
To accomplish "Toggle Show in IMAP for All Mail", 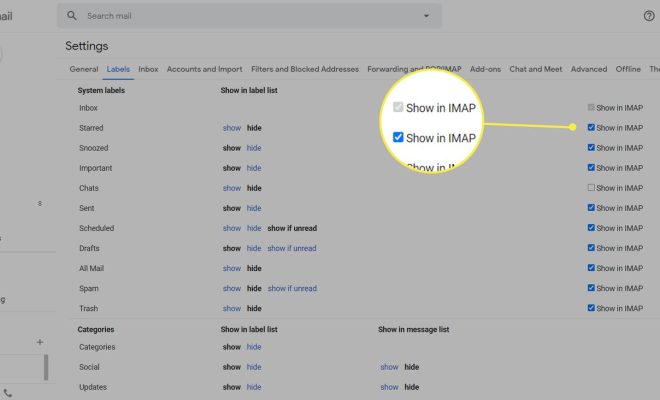I will coord(591,268).
